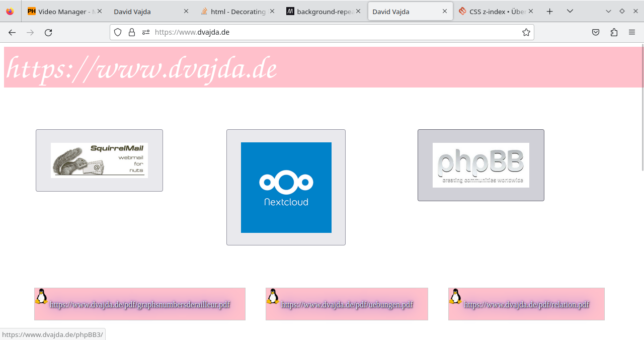Open a new tab with plus button

549,11
